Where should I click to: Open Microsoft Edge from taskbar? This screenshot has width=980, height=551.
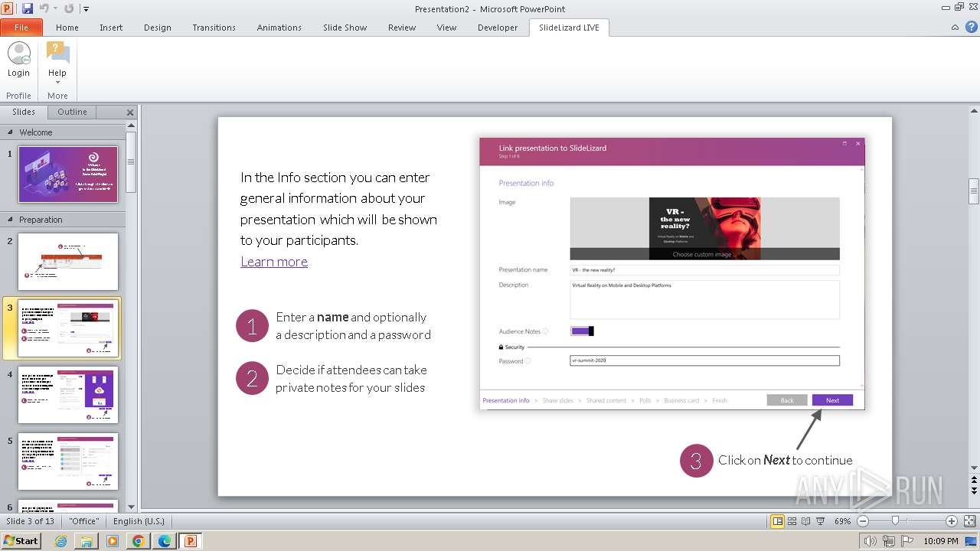(x=165, y=541)
